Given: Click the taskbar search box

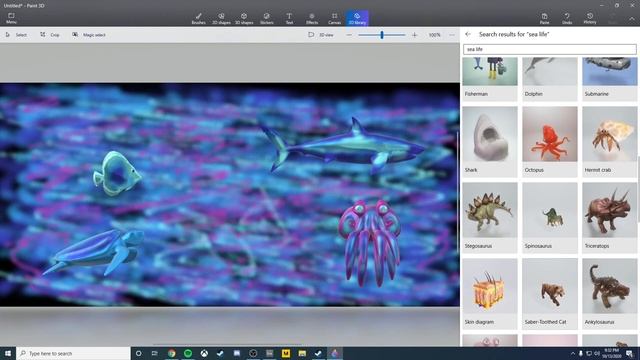Looking at the screenshot, I should coord(73,353).
